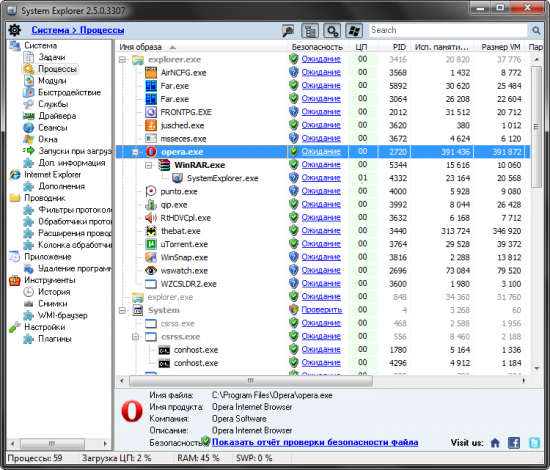Click the find window magnifier toolbar icon

[288, 31]
